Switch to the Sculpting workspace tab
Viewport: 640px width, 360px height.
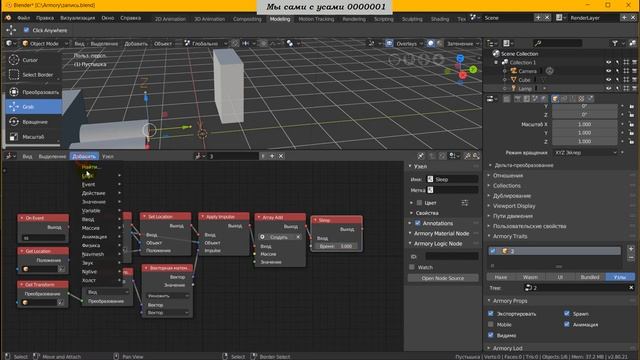click(412, 19)
